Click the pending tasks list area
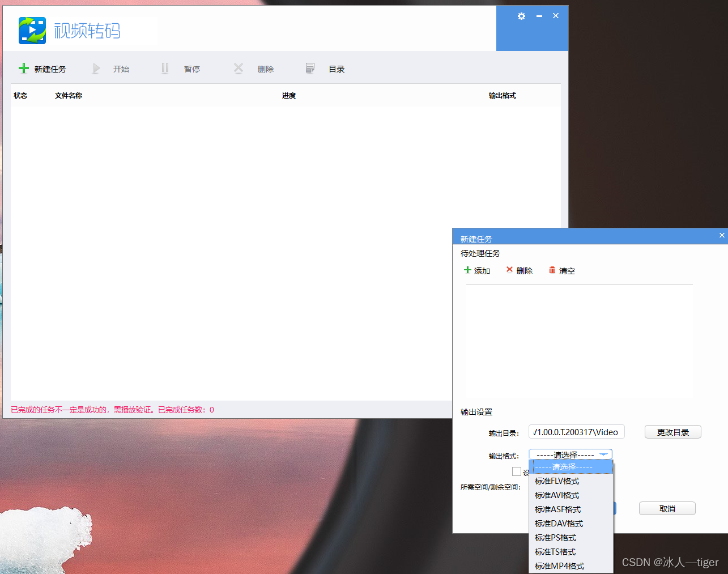728x574 pixels. [x=579, y=342]
